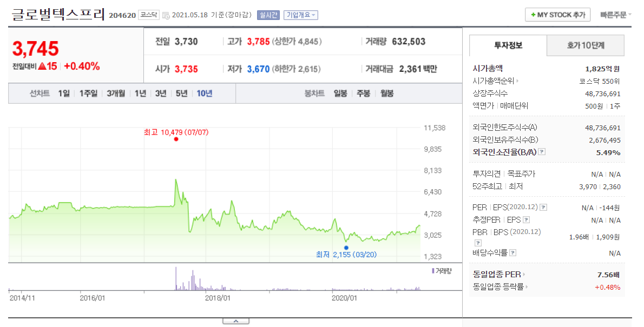The image size is (644, 327).
Task: Click the calendar icon next to 2021.05.18
Action: tap(166, 15)
